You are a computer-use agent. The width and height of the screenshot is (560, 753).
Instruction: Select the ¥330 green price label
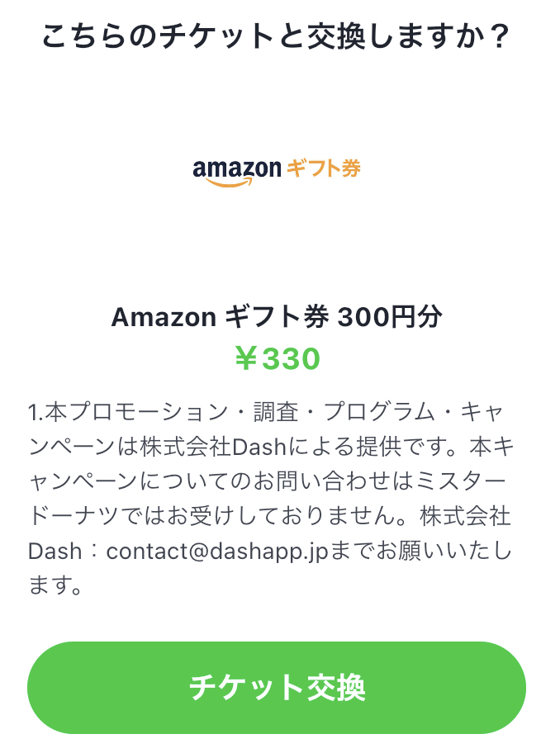tap(278, 358)
